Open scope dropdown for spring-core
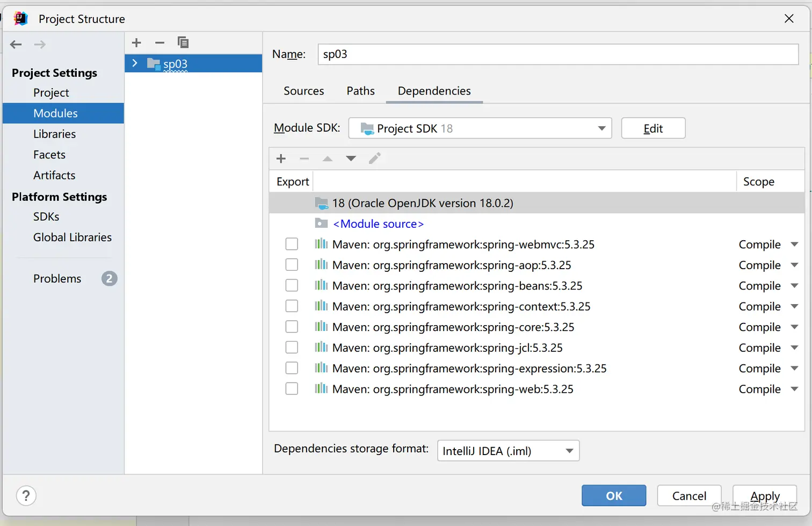 (794, 327)
